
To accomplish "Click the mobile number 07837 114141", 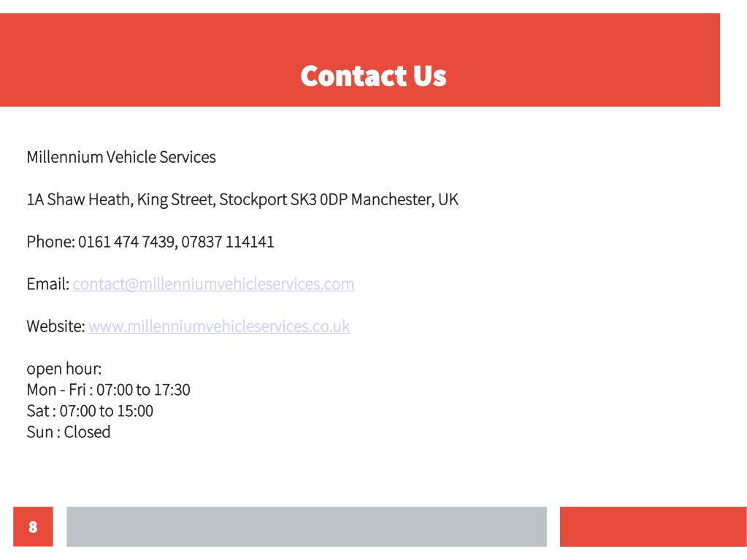I will (228, 242).
